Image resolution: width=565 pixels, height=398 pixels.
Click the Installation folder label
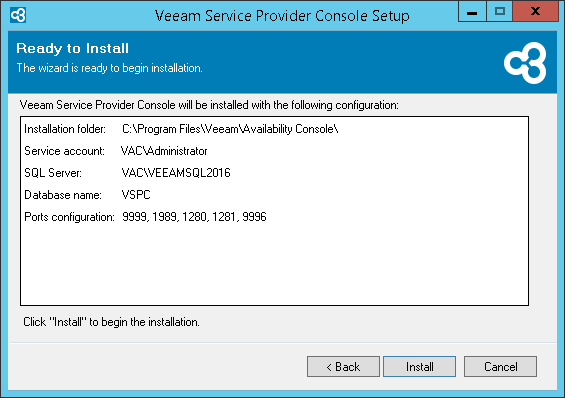point(65,129)
